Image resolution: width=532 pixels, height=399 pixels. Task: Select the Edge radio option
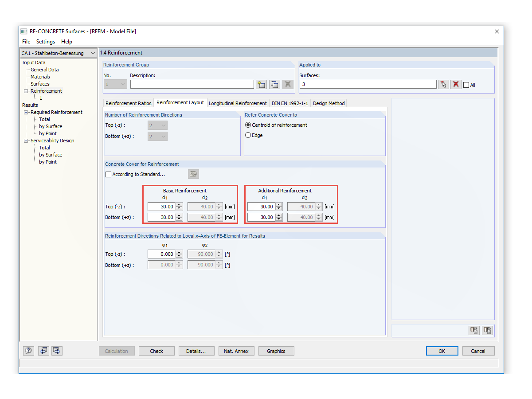(248, 135)
